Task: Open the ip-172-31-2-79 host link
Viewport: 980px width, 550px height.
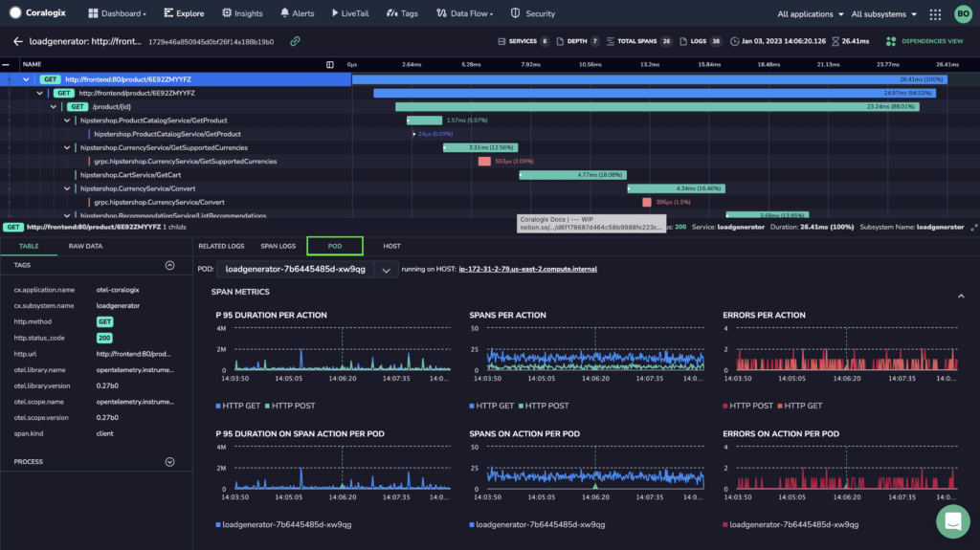Action: click(527, 270)
